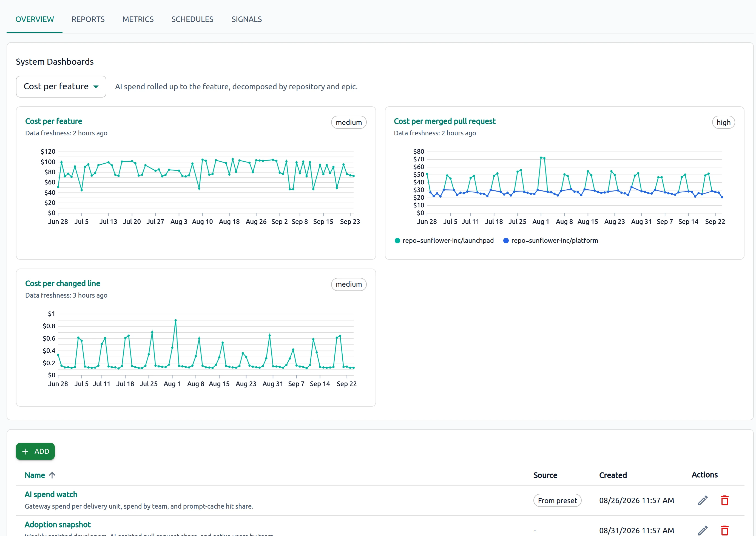The image size is (756, 536).
Task: Click the Data freshness: 3 hours ago text
Action: tap(66, 295)
